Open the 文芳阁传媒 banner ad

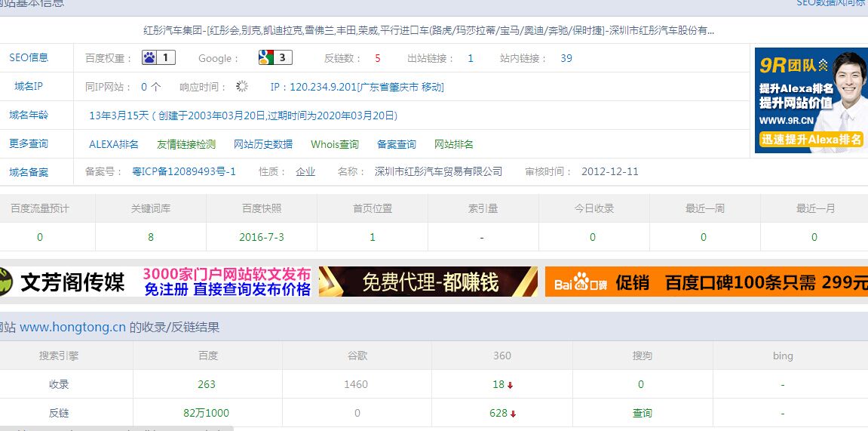155,282
